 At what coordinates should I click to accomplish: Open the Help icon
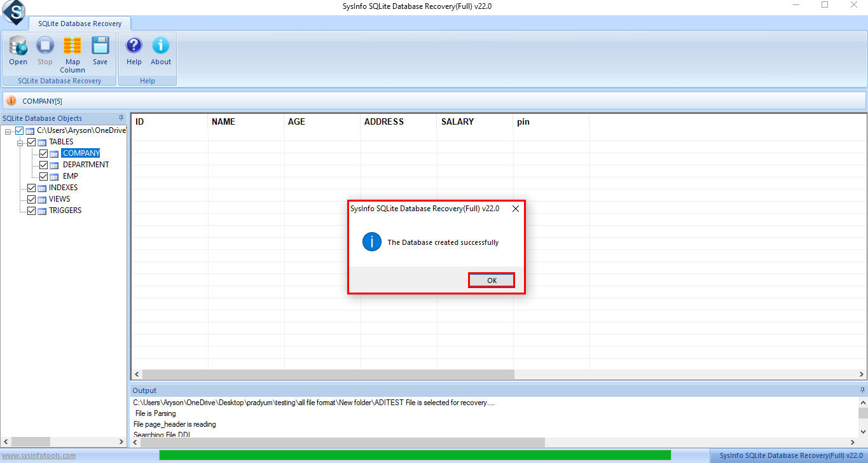pos(134,50)
